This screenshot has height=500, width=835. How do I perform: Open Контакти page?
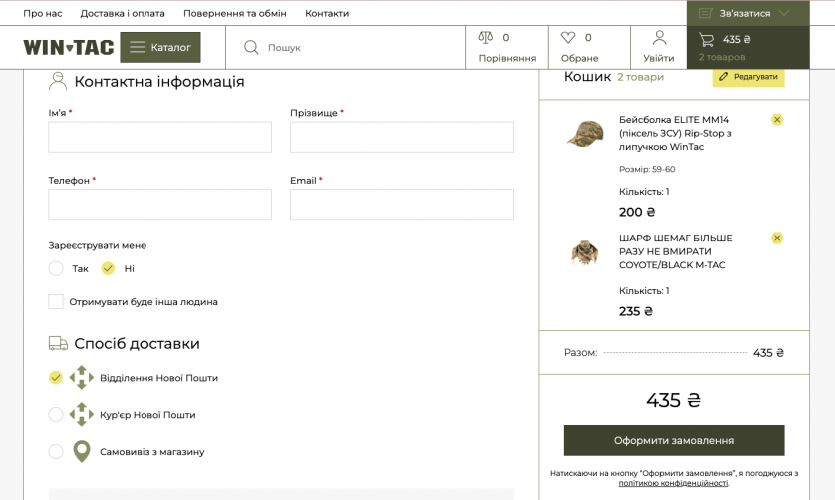click(x=327, y=13)
